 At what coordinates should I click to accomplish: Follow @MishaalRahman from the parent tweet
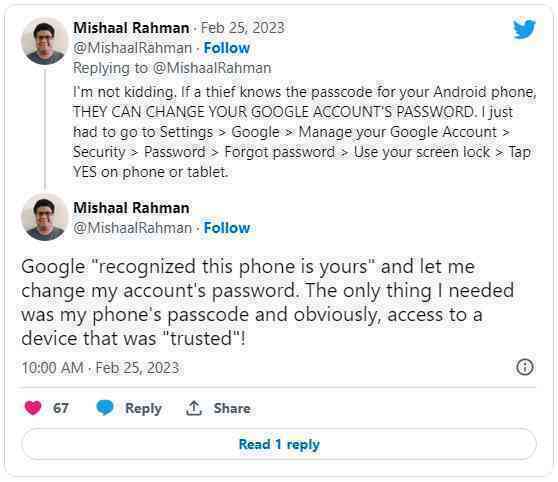227,48
